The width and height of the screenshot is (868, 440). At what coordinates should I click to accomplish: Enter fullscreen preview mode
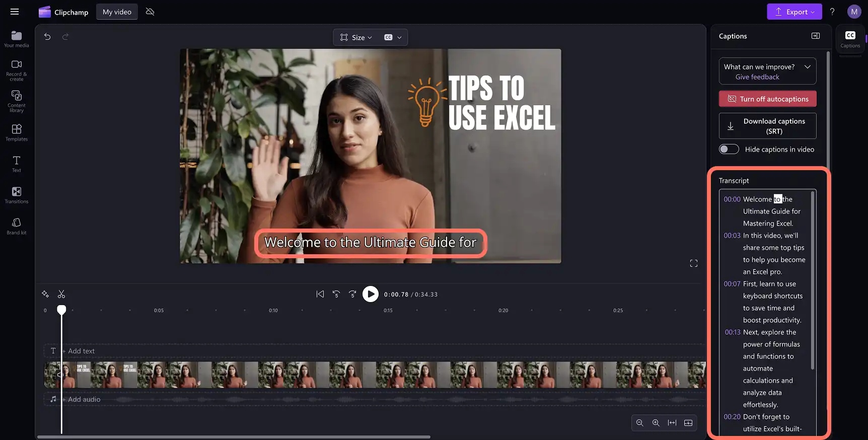[x=694, y=263]
